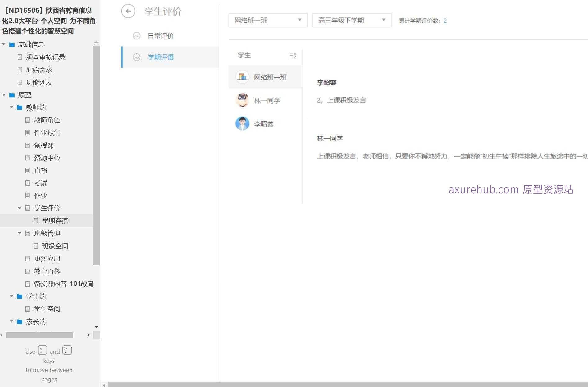588x387 pixels.
Task: Click 李昭蓉's avatar
Action: point(242,123)
